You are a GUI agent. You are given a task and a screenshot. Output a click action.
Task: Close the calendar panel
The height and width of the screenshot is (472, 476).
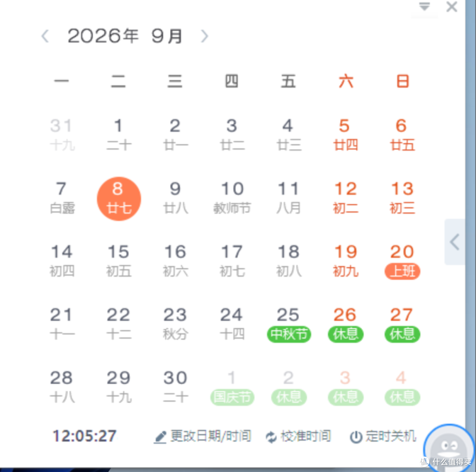[452, 6]
